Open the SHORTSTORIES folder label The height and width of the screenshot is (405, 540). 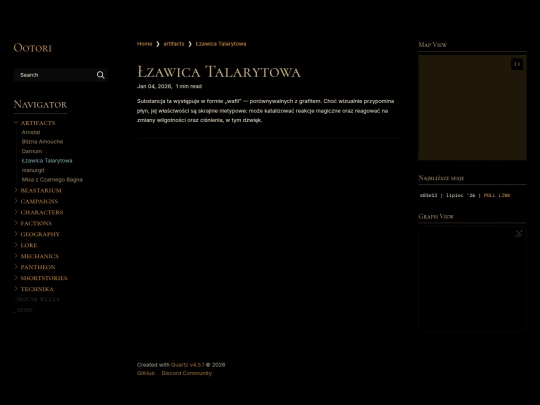click(x=44, y=278)
